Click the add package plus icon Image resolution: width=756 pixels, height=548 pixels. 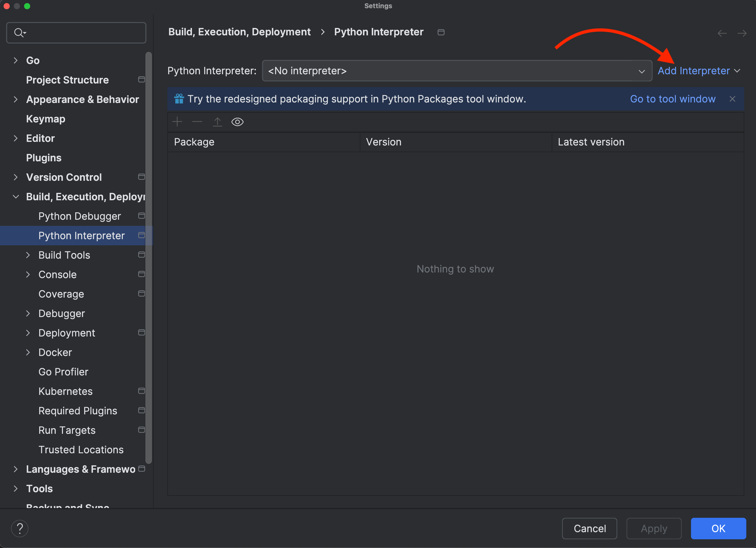click(177, 122)
